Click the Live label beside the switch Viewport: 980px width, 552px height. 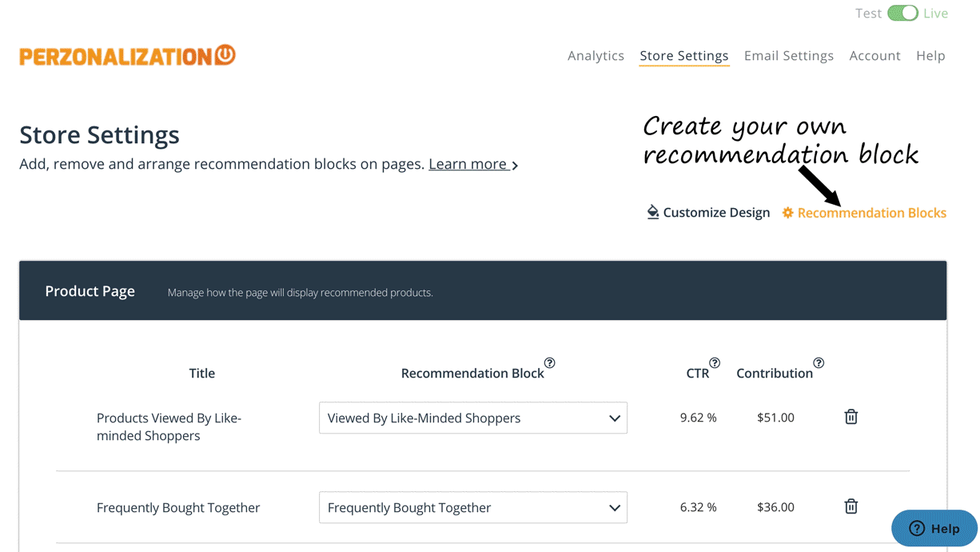936,14
